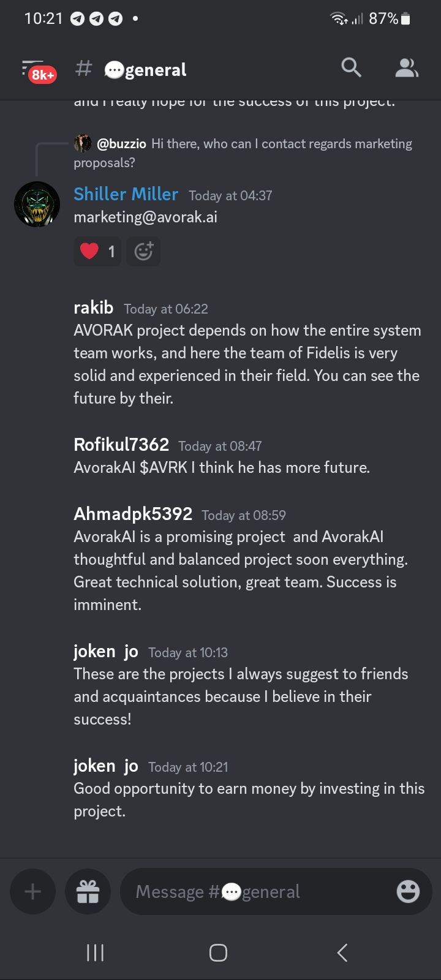The image size is (441, 980).
Task: Tap the plus attachment button
Action: [x=33, y=891]
